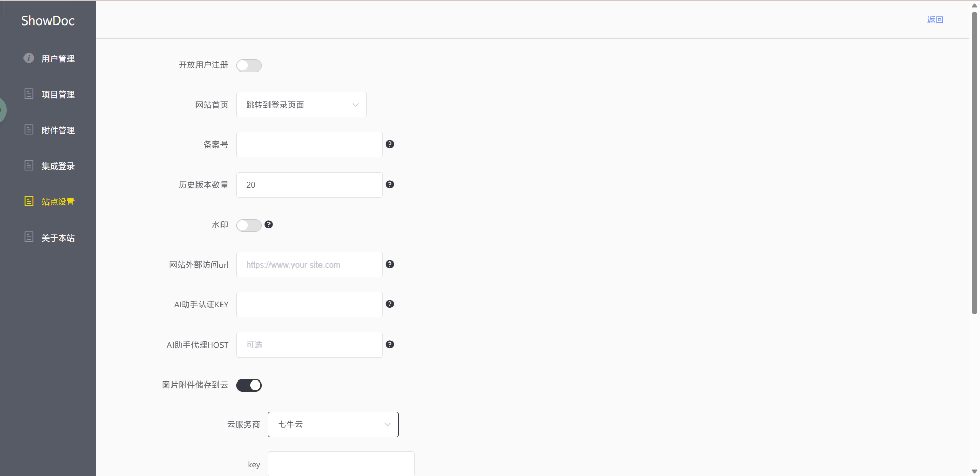Click help icon next to 历史版本数量
The height and width of the screenshot is (476, 980).
pos(390,185)
